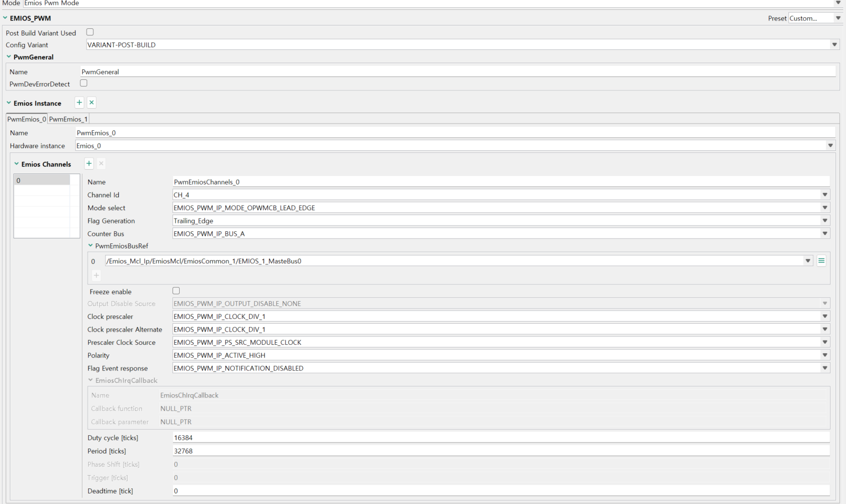
Task: Toggle Post Build Variant Used checkbox
Action: pos(90,32)
